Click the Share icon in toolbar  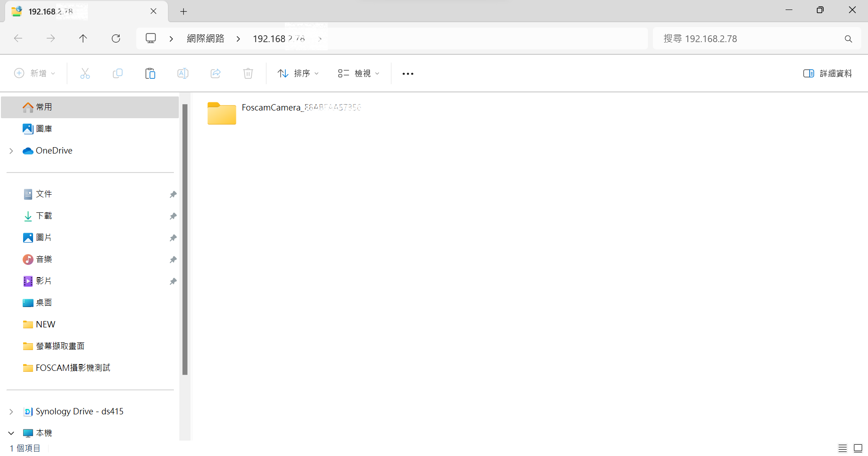[216, 73]
